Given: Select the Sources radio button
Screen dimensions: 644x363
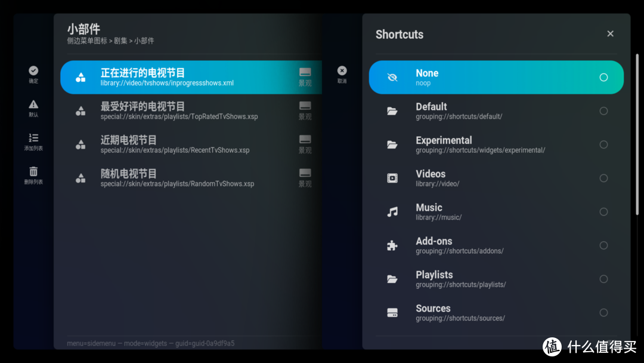Looking at the screenshot, I should pyautogui.click(x=603, y=312).
